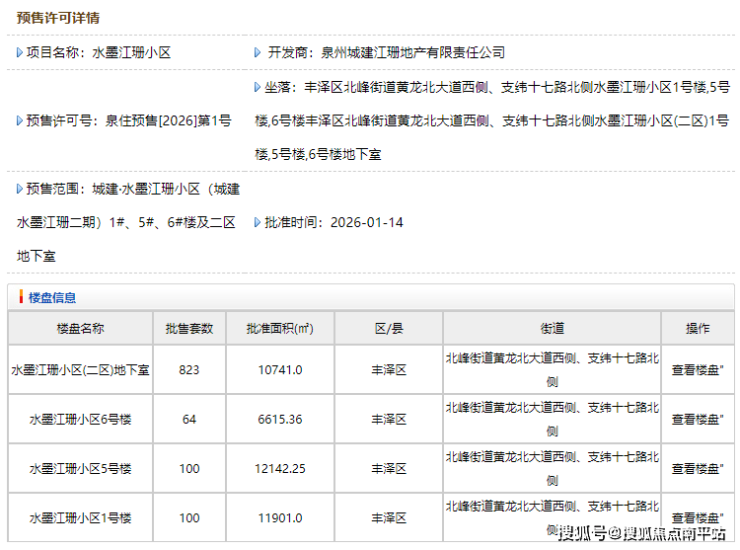Image resolution: width=740 pixels, height=550 pixels.
Task: Click the arrow icon before 批准时间
Action: [258, 222]
